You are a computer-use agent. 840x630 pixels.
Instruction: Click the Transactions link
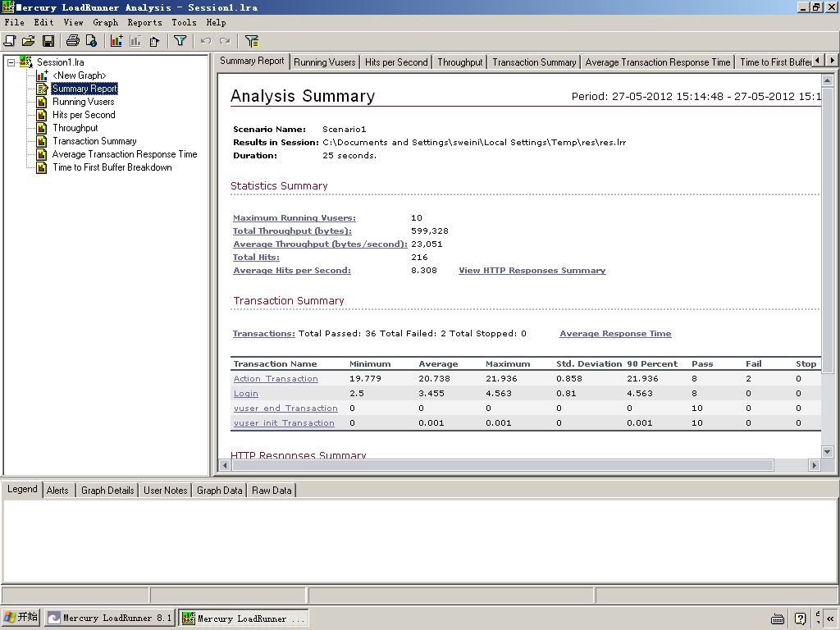coord(263,334)
